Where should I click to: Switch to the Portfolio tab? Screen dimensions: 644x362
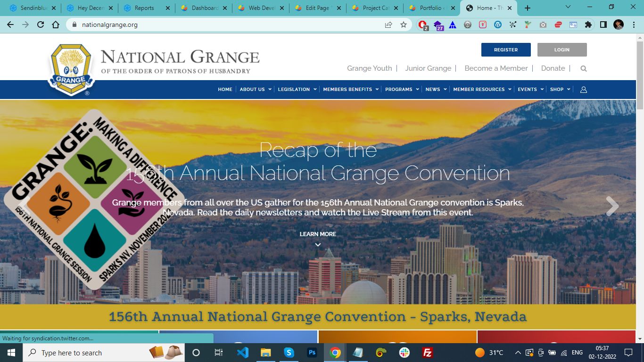click(x=432, y=8)
